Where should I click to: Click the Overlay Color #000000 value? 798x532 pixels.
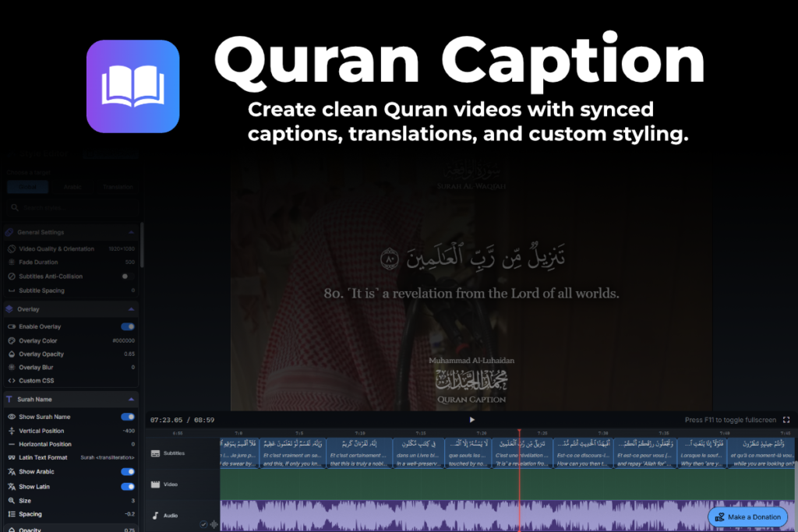pyautogui.click(x=124, y=340)
